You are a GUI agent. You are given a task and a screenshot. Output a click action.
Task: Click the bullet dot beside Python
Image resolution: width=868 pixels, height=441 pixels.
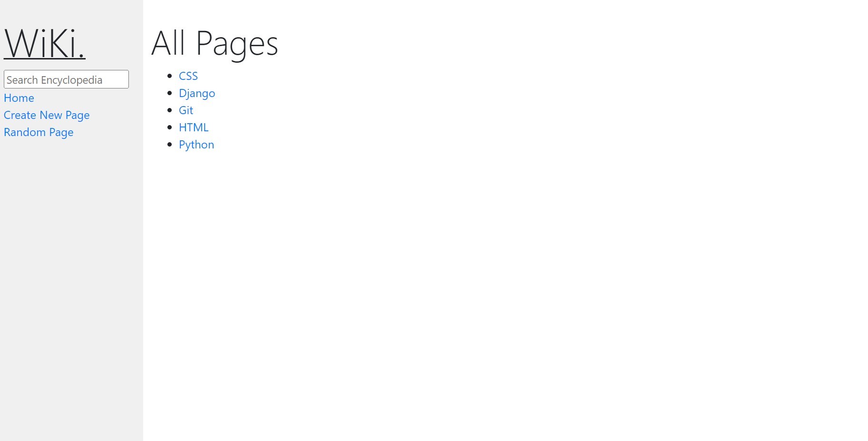click(170, 145)
